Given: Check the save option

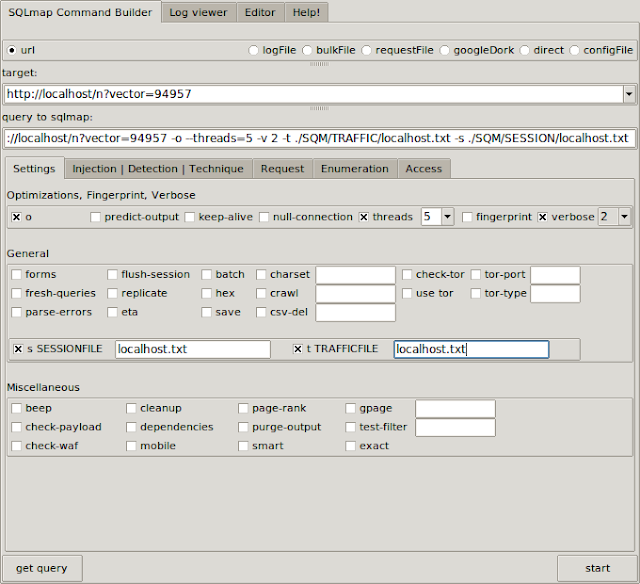Looking at the screenshot, I should 207,312.
